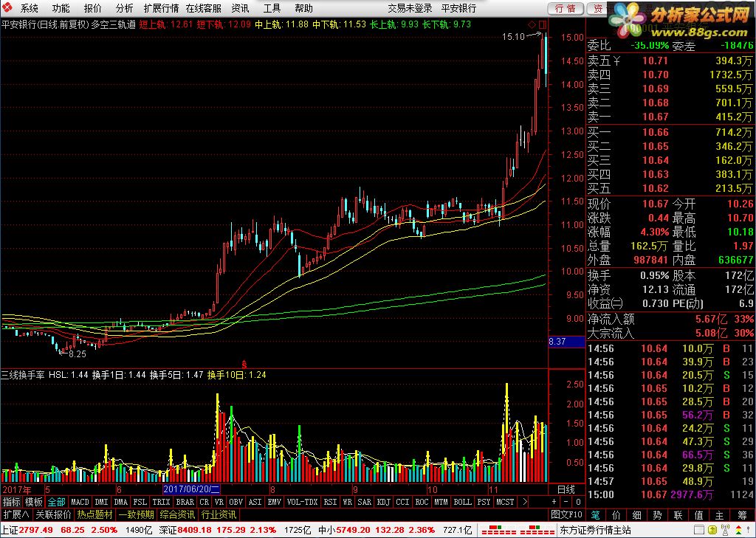Switch indicator to OBV
Viewport: 756px width, 538px height.
coord(236,502)
